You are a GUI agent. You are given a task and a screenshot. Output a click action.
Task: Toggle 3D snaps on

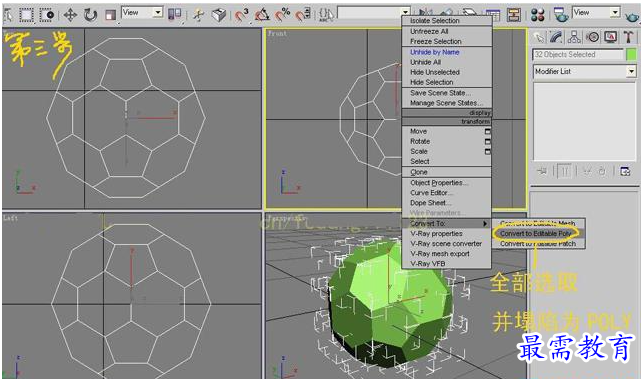242,15
